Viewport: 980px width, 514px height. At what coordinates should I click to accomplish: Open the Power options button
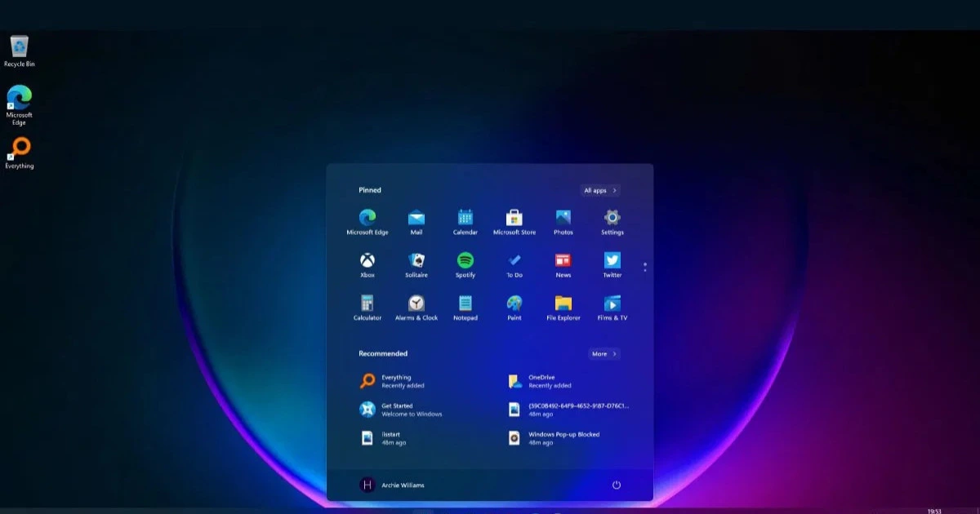[617, 485]
